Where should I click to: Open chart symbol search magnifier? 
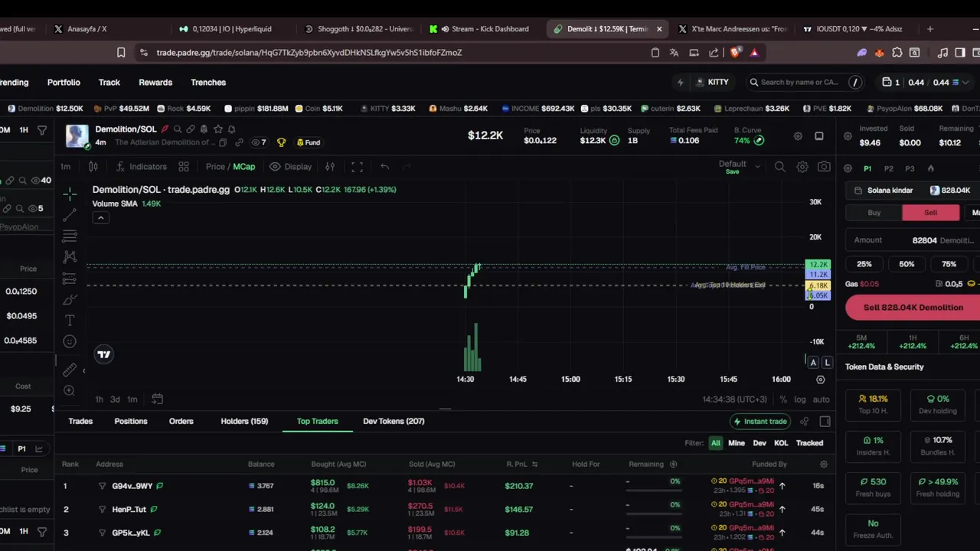780,166
